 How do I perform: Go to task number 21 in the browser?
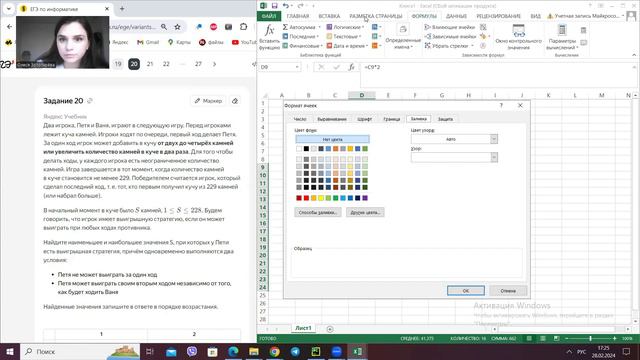coord(150,64)
